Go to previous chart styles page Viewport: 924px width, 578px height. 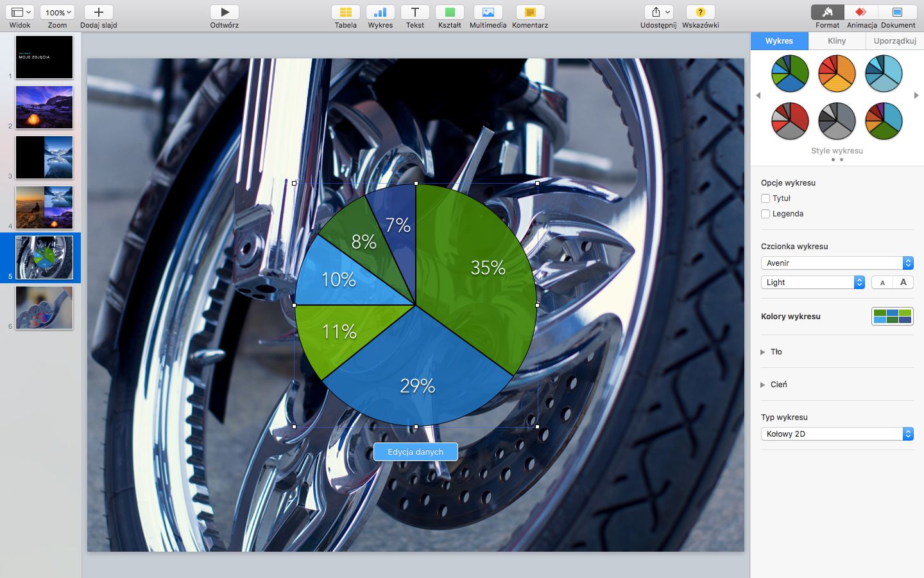click(x=758, y=95)
